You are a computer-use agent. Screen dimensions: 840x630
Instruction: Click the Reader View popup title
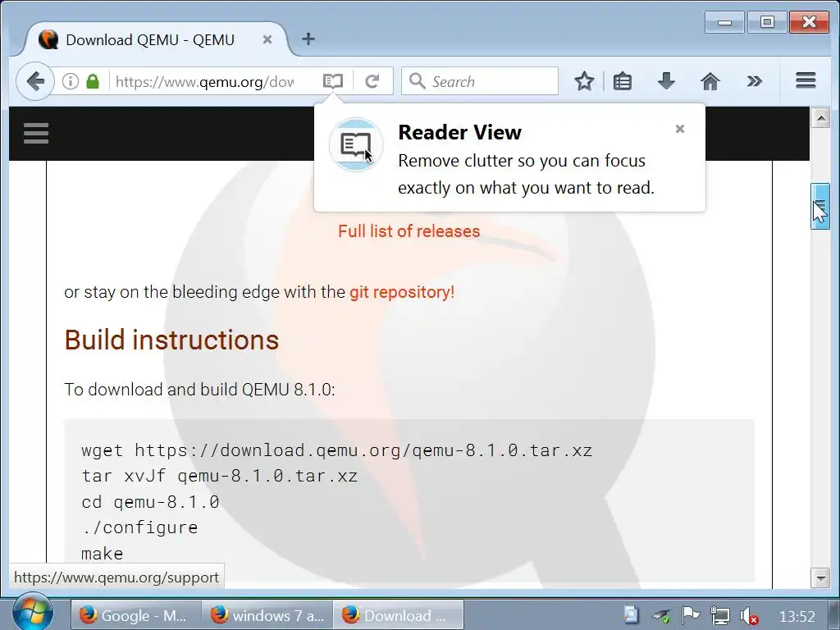click(459, 132)
